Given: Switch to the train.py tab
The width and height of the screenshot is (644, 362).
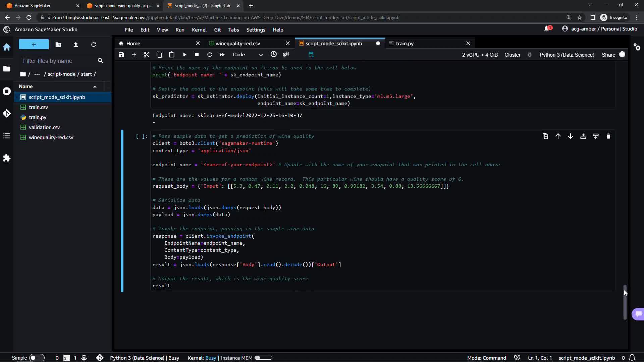Looking at the screenshot, I should [405, 43].
